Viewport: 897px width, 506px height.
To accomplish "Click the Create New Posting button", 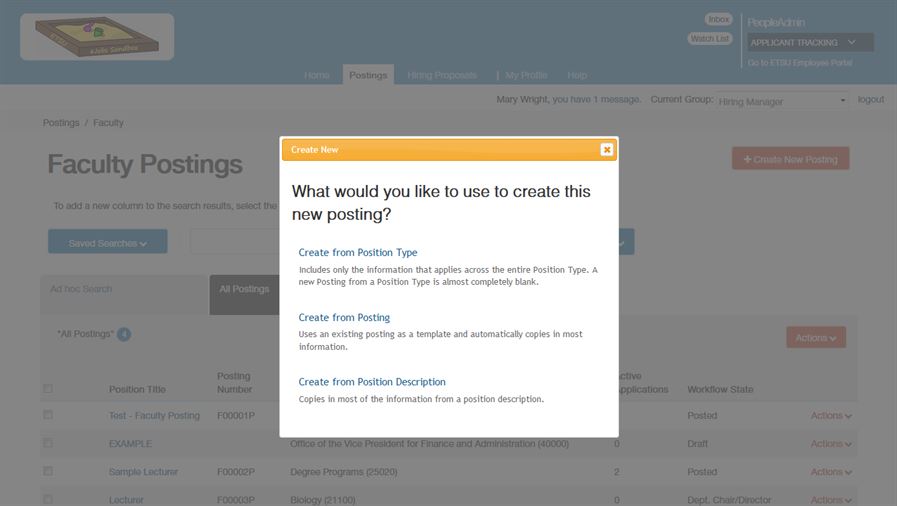I will (x=790, y=159).
